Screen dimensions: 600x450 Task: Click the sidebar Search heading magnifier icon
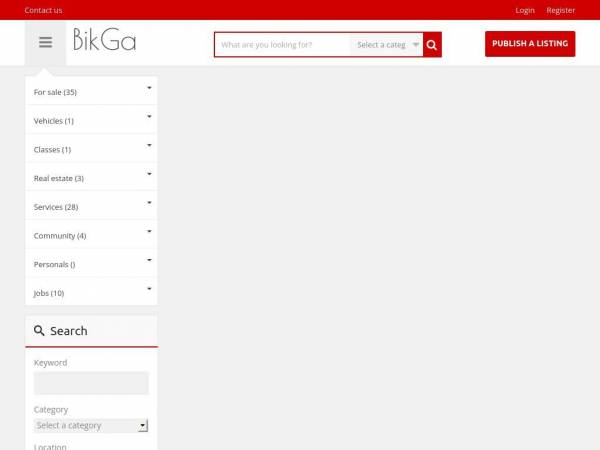click(x=39, y=331)
